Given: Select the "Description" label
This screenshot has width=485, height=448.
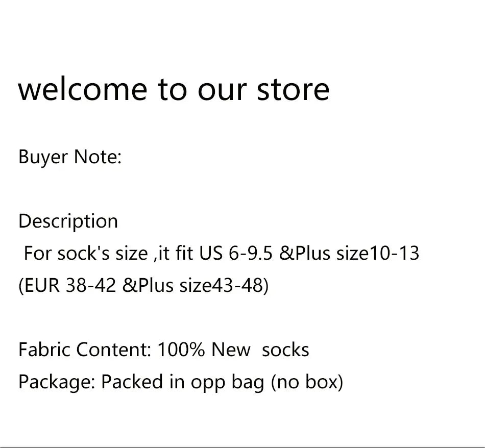Looking at the screenshot, I should pos(68,221).
